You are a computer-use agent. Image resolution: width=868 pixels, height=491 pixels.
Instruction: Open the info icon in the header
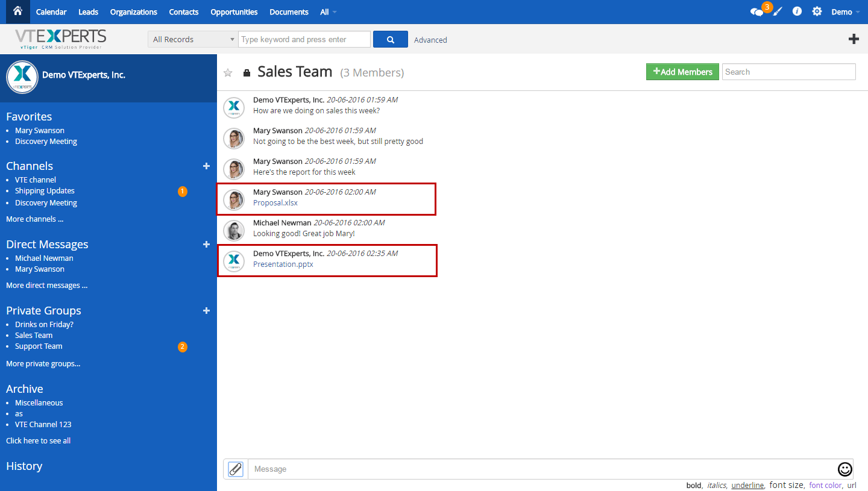[797, 11]
